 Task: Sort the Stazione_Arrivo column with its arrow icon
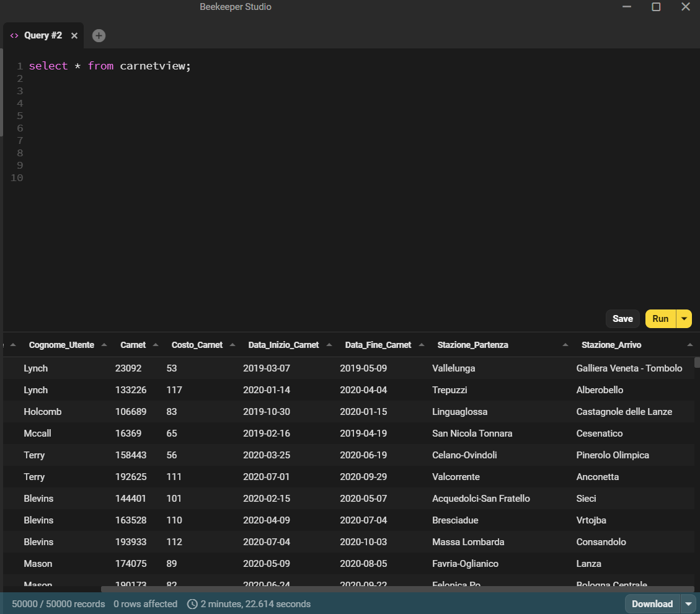689,344
